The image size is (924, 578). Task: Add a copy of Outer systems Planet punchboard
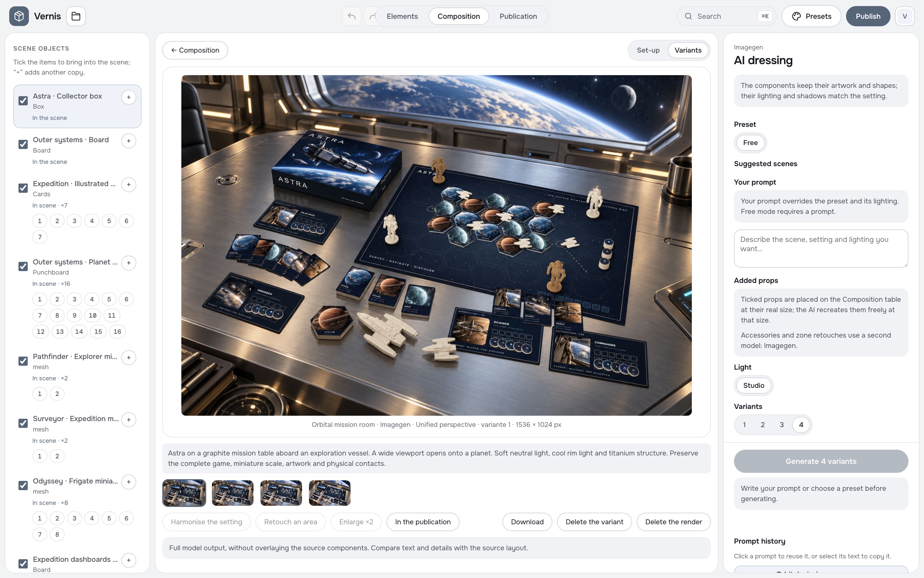click(129, 263)
